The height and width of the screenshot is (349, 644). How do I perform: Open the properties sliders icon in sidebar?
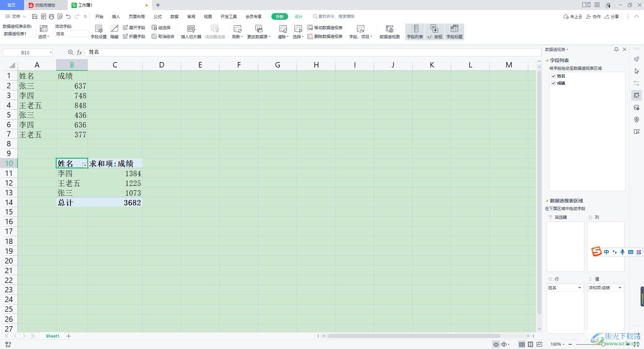(637, 83)
